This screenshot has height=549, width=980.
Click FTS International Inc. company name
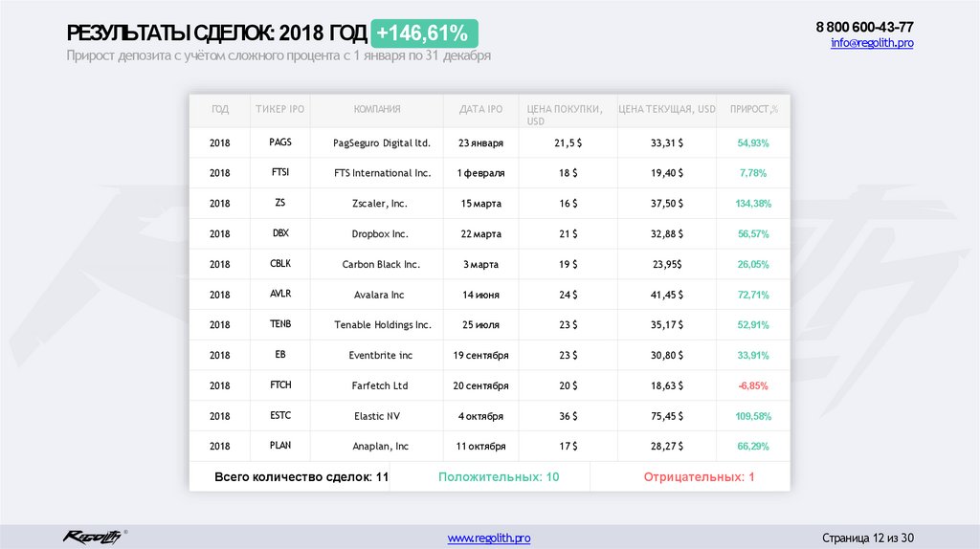coord(383,173)
